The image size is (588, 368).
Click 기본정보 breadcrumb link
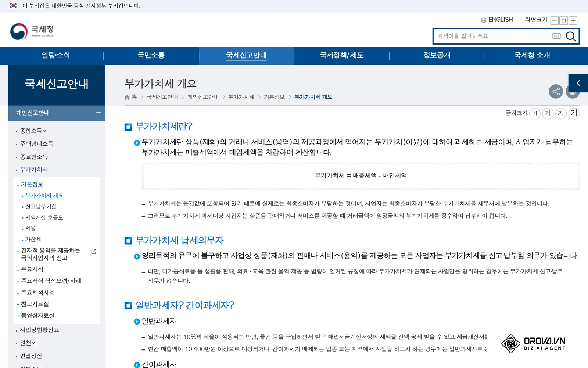[x=274, y=97]
